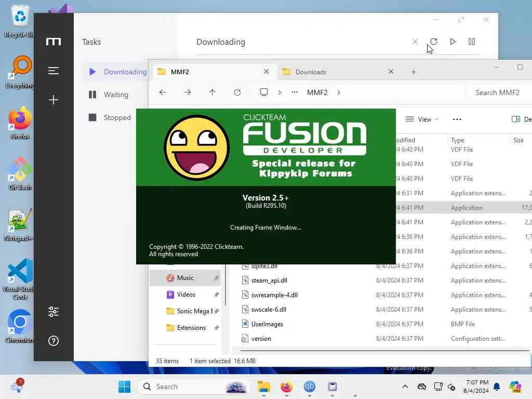
Task: Expand the chevron after MMF2 breadcrumb
Action: point(339,92)
